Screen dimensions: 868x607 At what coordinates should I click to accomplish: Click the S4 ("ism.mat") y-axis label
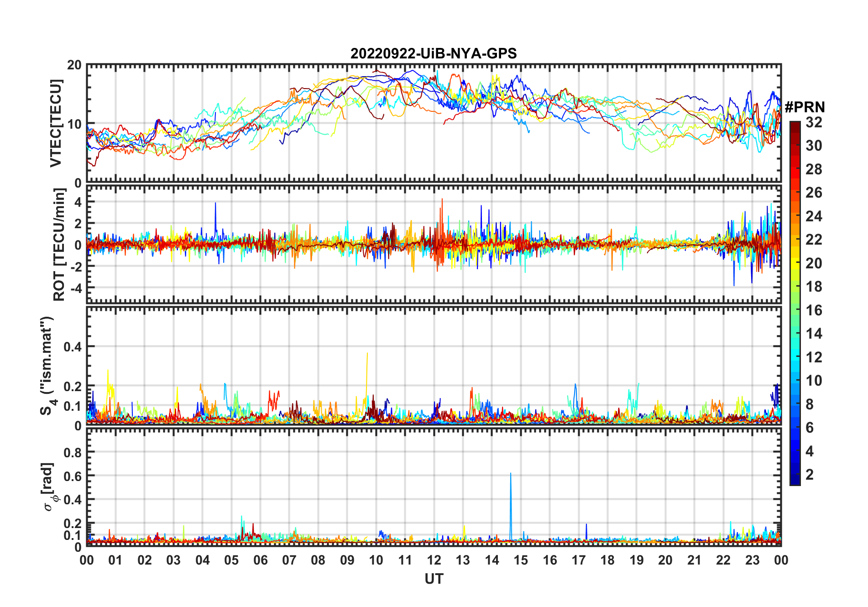47,366
